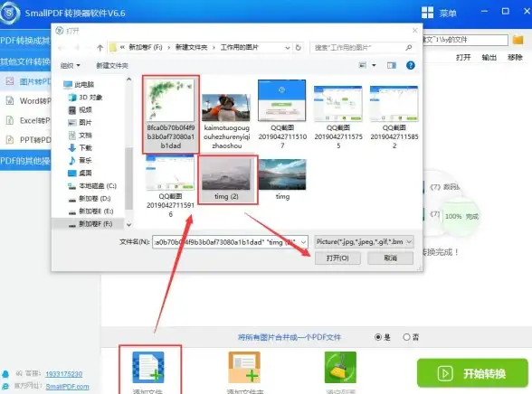The image size is (532, 394).
Task: Select 桌面 in folder tree
Action: 81,174
